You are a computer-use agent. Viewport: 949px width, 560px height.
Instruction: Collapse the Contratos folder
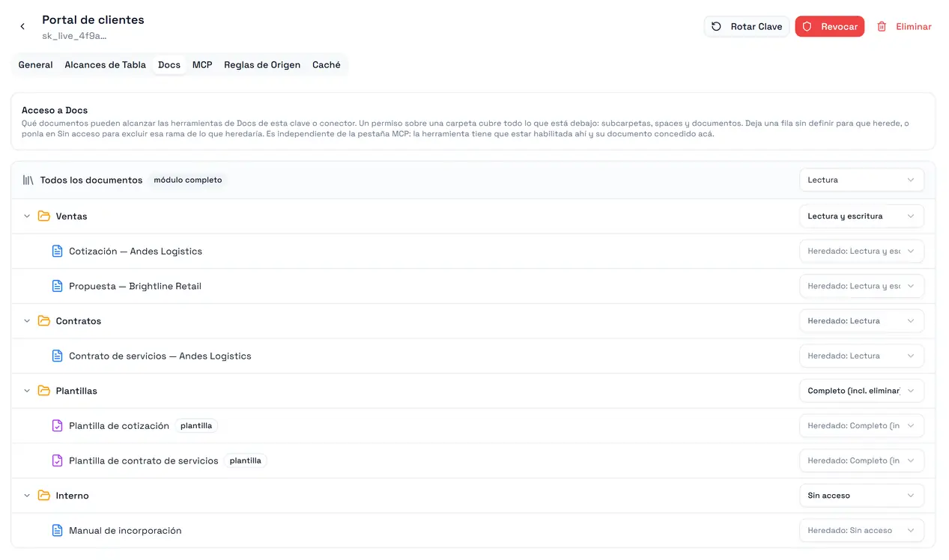(27, 321)
